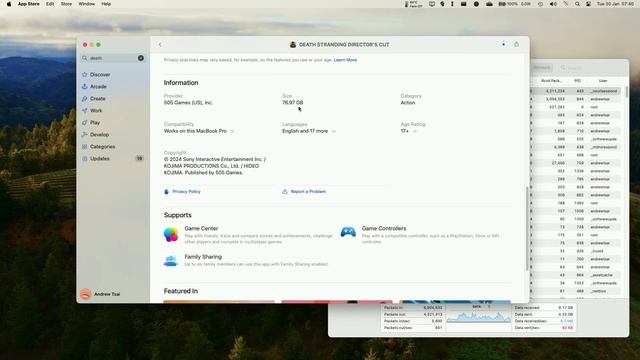Viewport: 640px width, 360px height.
Task: Open Spotlight search in menu bar
Action: [577, 4]
